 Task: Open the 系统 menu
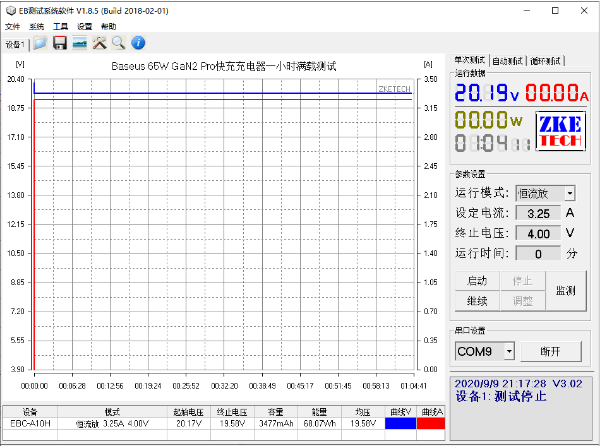click(x=36, y=26)
